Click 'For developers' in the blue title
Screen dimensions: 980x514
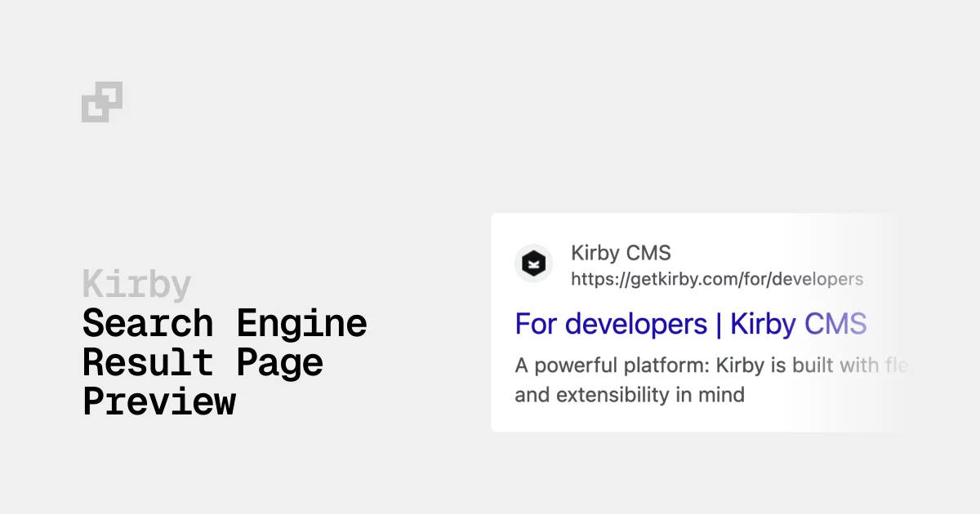pyautogui.click(x=611, y=324)
